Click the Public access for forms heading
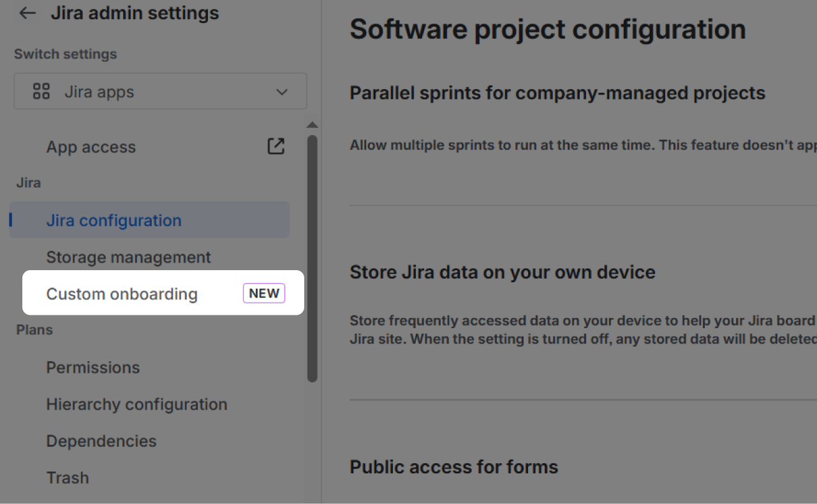The image size is (817, 504). (453, 467)
